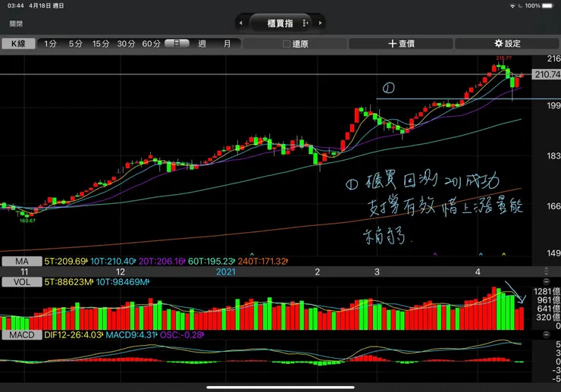
Task: Open the 櫃買指 symbol selector
Action: point(280,24)
